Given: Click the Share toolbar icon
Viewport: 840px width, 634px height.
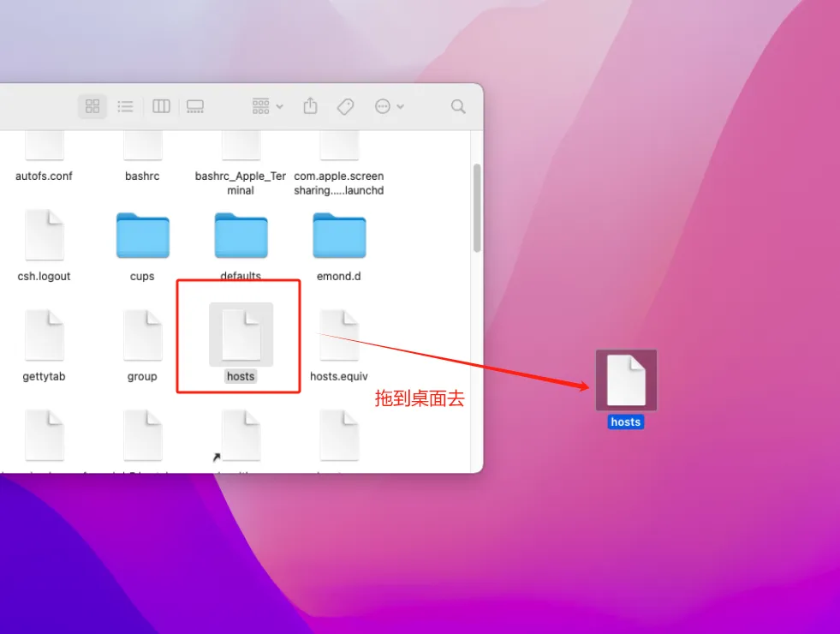Looking at the screenshot, I should [x=311, y=106].
